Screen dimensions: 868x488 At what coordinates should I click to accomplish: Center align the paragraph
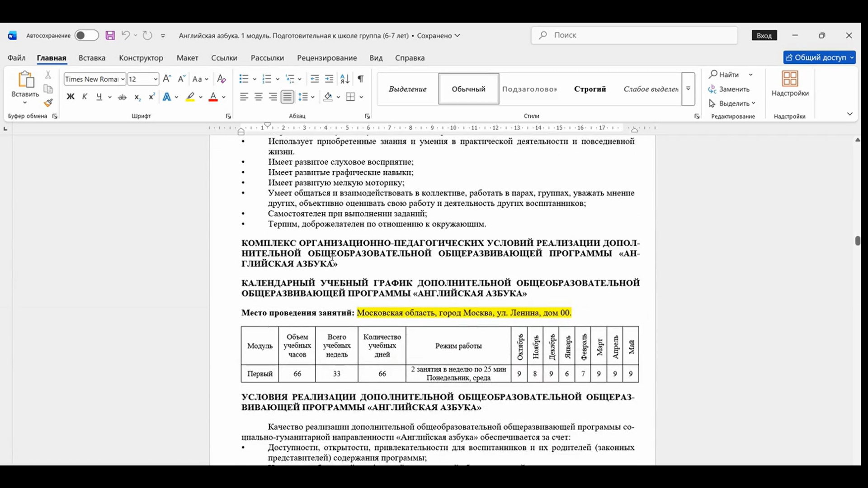(x=259, y=97)
